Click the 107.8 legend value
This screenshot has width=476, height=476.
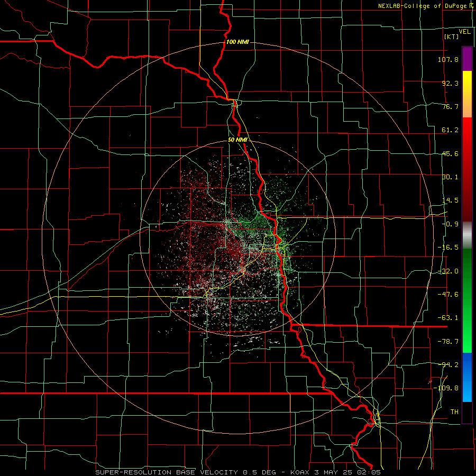pyautogui.click(x=448, y=59)
